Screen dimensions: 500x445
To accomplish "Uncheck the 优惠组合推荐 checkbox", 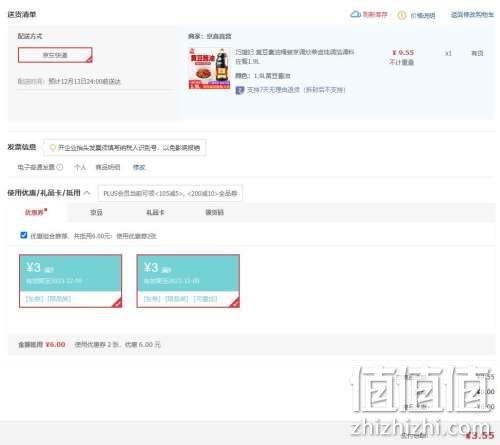I will click(x=24, y=235).
